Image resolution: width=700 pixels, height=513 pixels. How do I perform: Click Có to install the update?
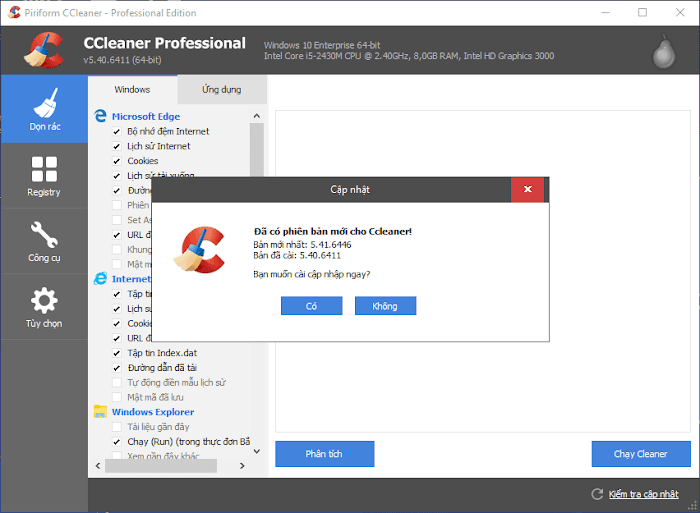(x=312, y=306)
